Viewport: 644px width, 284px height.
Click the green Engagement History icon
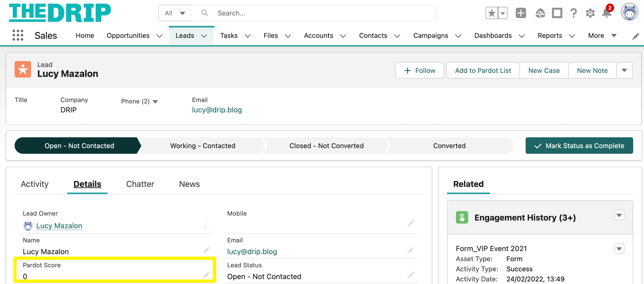click(x=462, y=217)
